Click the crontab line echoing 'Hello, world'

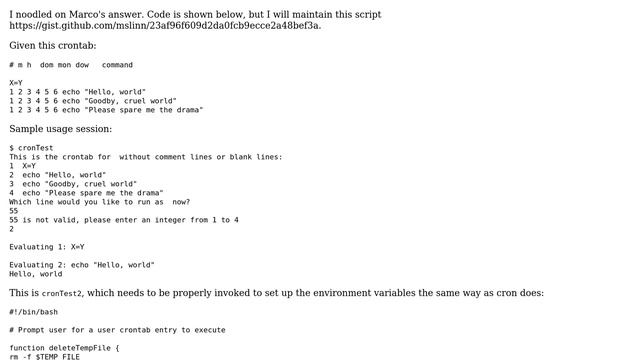(78, 92)
